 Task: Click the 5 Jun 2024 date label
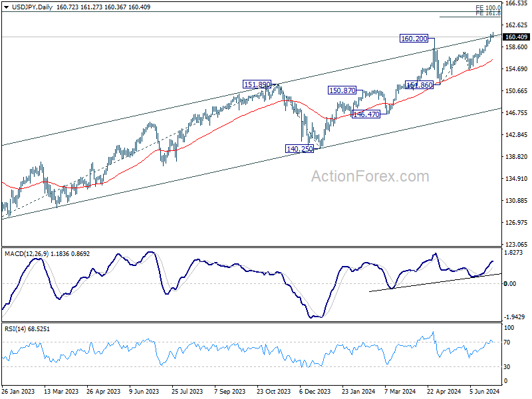(485, 391)
